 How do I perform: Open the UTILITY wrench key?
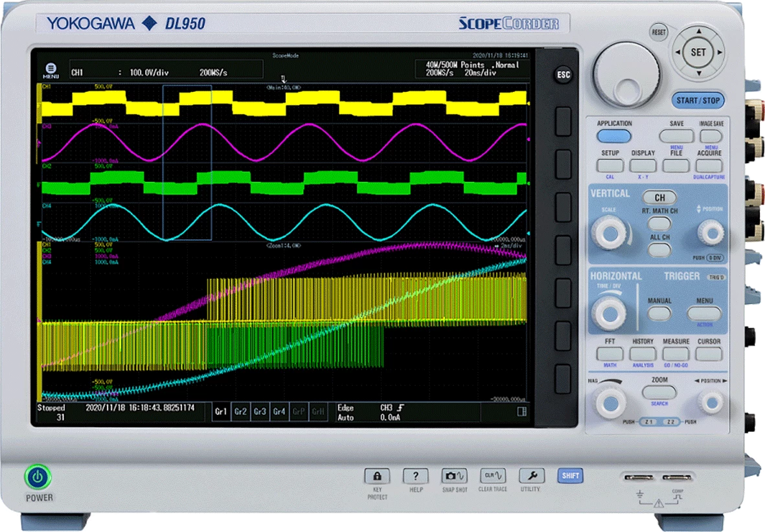pyautogui.click(x=531, y=476)
